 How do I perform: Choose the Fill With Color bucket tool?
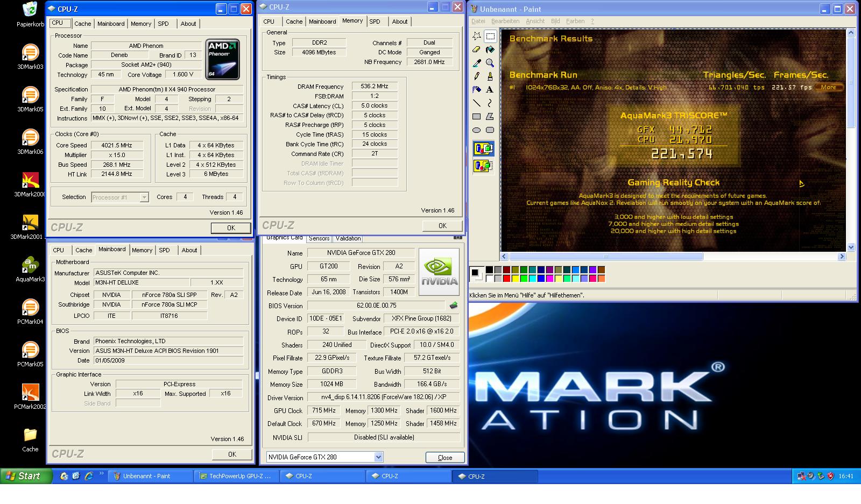[x=490, y=49]
